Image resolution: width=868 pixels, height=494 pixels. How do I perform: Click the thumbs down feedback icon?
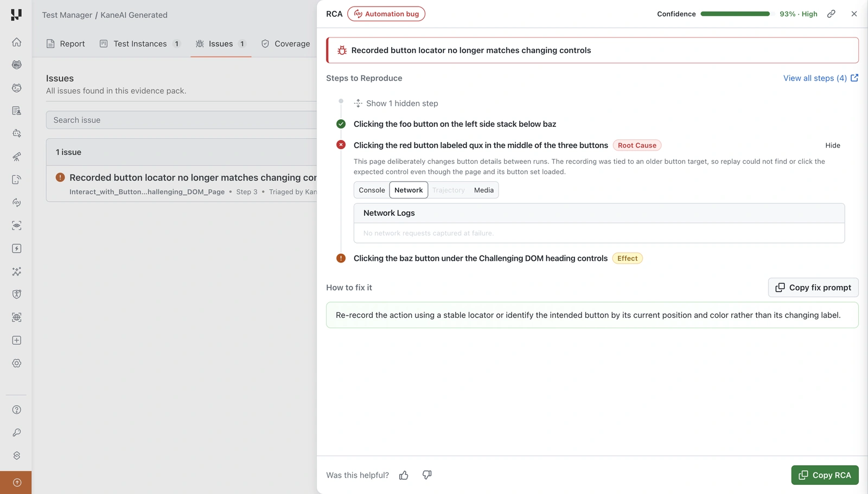pos(427,475)
